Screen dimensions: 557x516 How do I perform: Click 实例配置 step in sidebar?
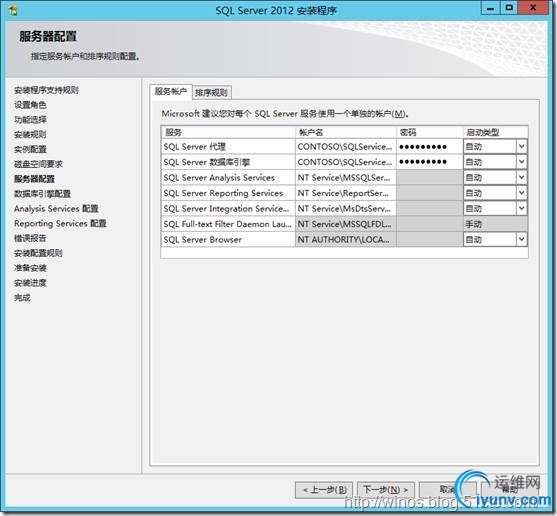click(30, 149)
